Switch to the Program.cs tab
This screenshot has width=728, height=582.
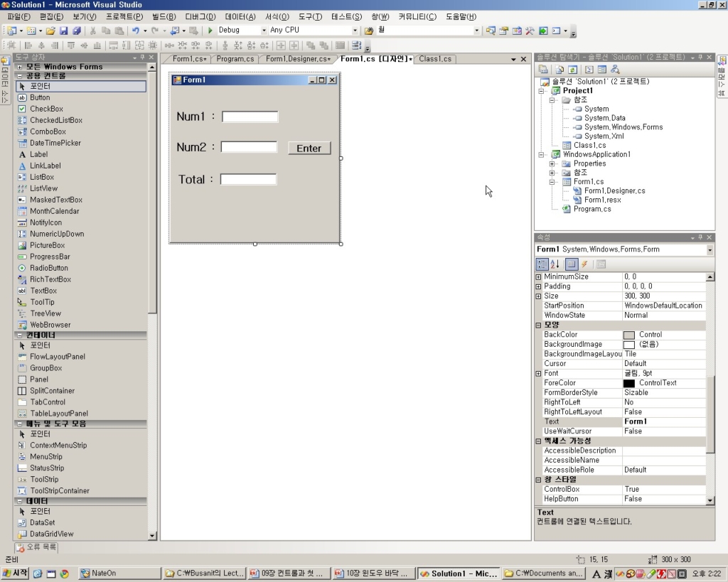[235, 59]
